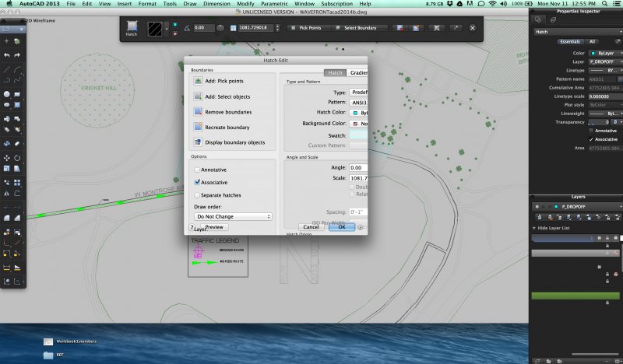The image size is (623, 364).
Task: Click the Linetype scale field in Properties
Action: tap(605, 96)
